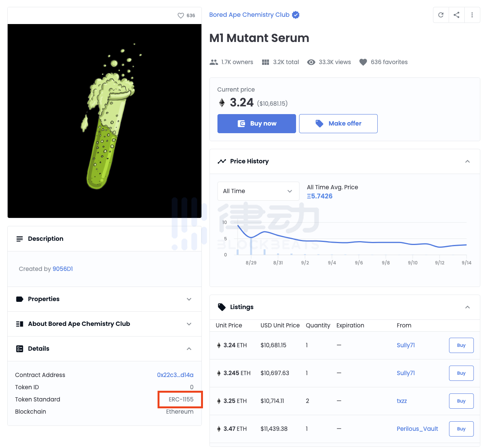491x448 pixels.
Task: Click the Listings tag icon
Action: coord(222,307)
